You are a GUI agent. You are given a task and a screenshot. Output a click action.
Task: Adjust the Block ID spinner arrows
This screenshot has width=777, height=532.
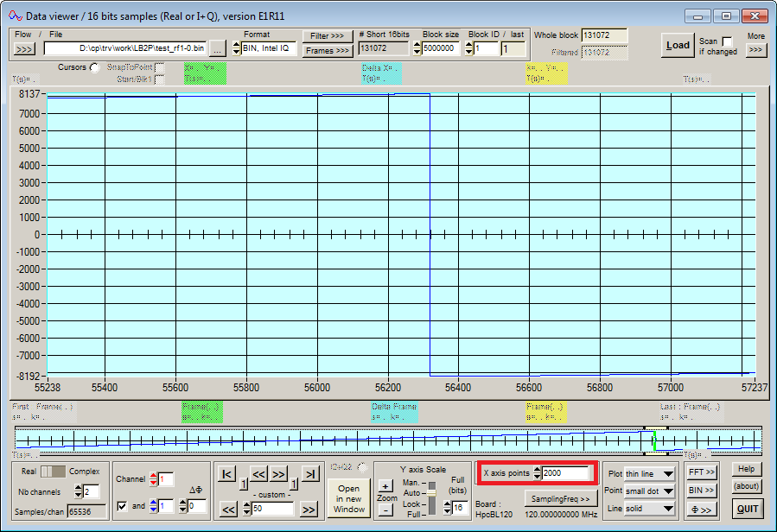click(x=468, y=48)
